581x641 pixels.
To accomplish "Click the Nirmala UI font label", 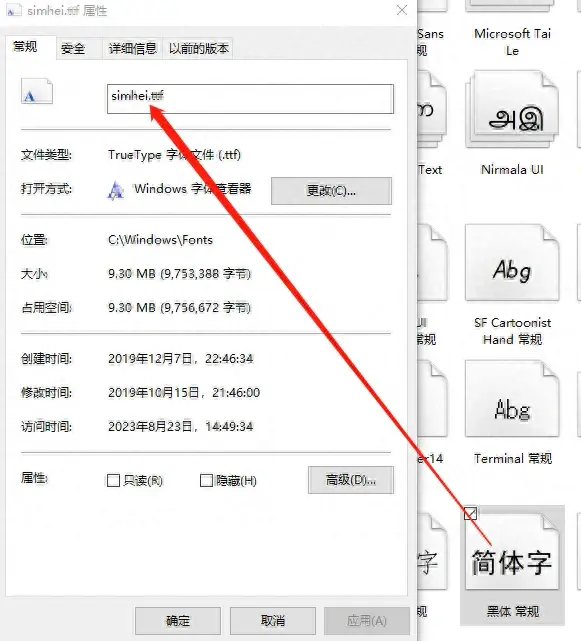I will (x=512, y=170).
